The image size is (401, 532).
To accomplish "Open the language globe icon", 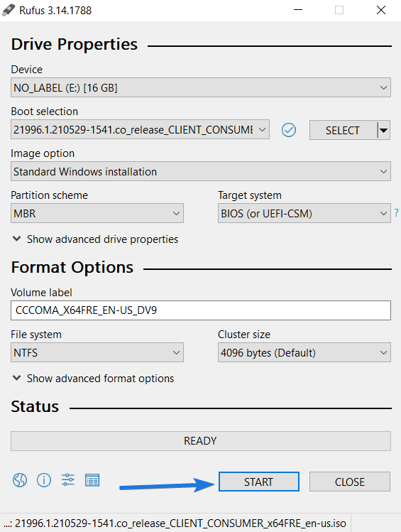I will click(20, 480).
